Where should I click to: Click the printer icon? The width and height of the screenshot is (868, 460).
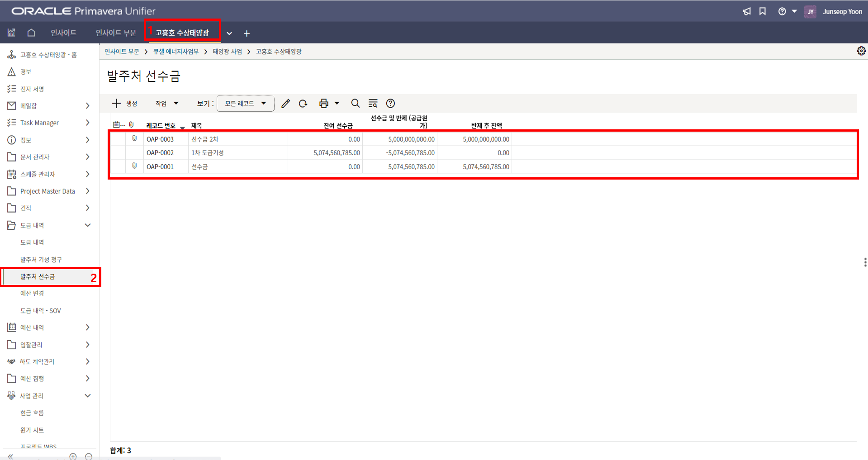pyautogui.click(x=323, y=104)
